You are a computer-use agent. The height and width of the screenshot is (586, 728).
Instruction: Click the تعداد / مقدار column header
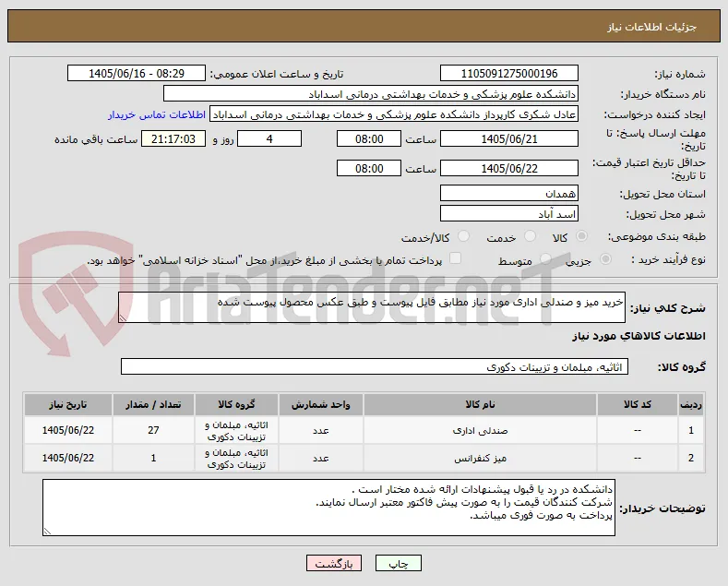[x=154, y=405]
